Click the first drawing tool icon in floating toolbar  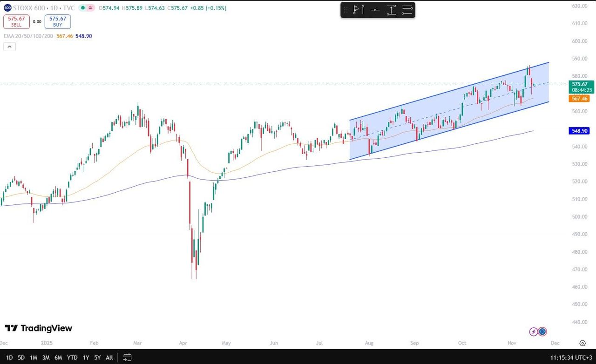click(358, 10)
